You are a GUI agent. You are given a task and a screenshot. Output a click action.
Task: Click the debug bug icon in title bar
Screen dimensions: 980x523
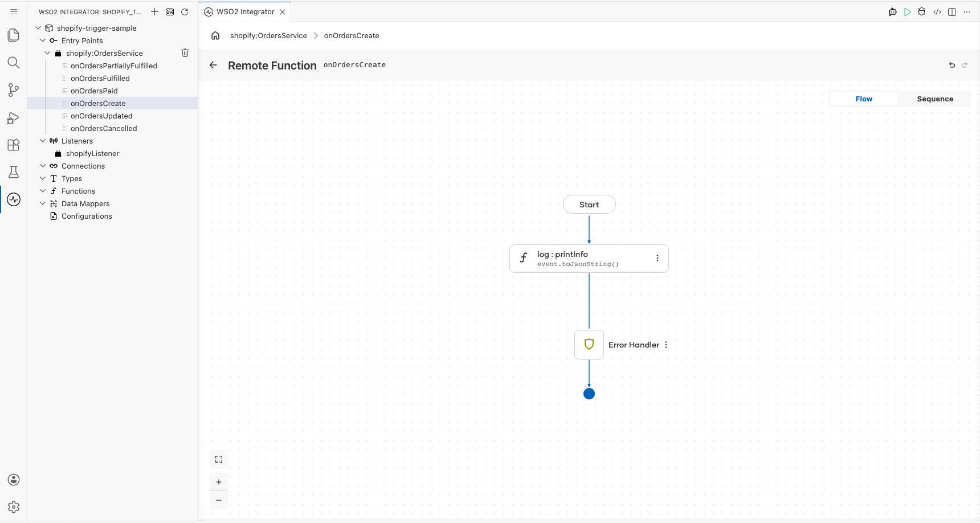pos(922,12)
